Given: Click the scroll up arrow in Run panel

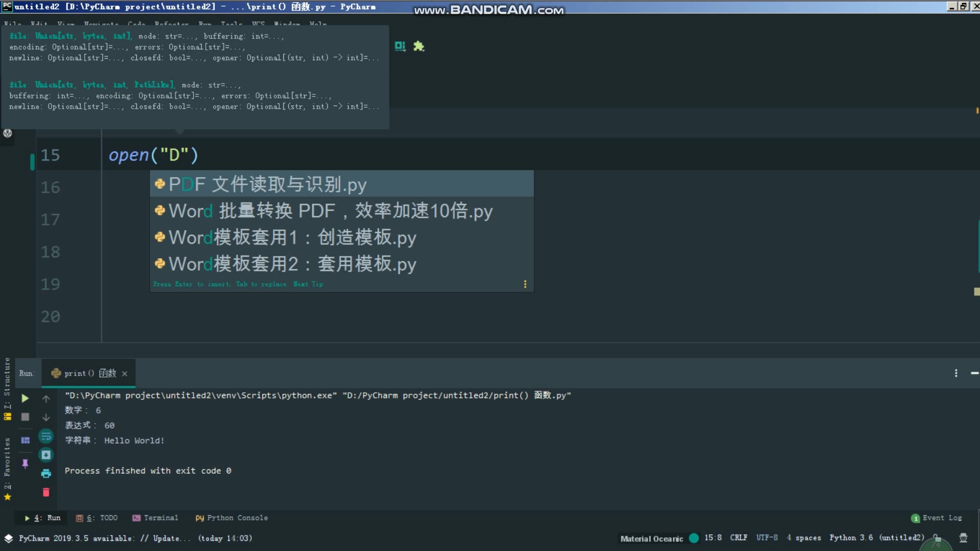Looking at the screenshot, I should pyautogui.click(x=46, y=398).
